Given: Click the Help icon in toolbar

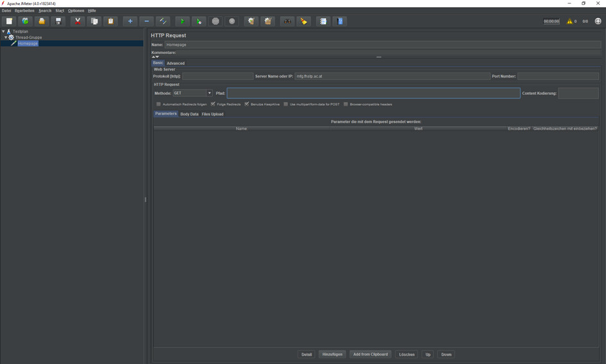Looking at the screenshot, I should pos(340,21).
